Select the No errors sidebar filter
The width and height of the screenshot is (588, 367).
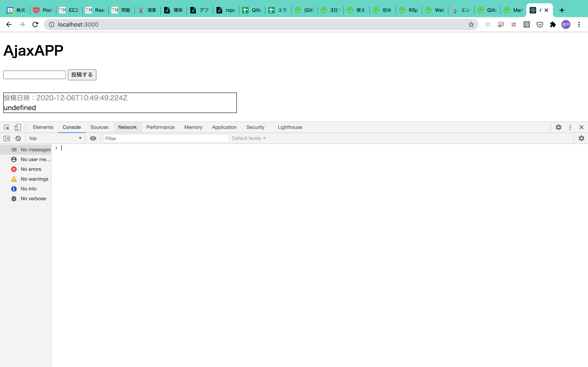click(x=31, y=169)
